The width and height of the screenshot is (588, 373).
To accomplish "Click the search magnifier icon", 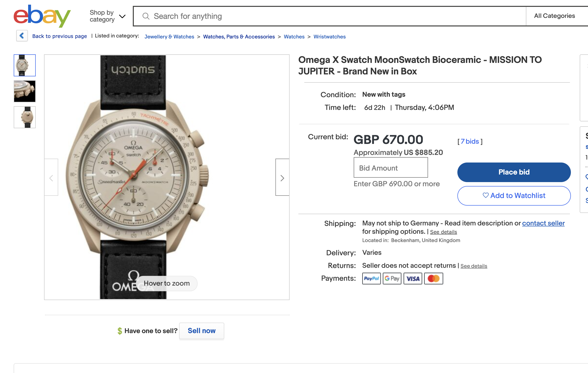I will tap(146, 16).
